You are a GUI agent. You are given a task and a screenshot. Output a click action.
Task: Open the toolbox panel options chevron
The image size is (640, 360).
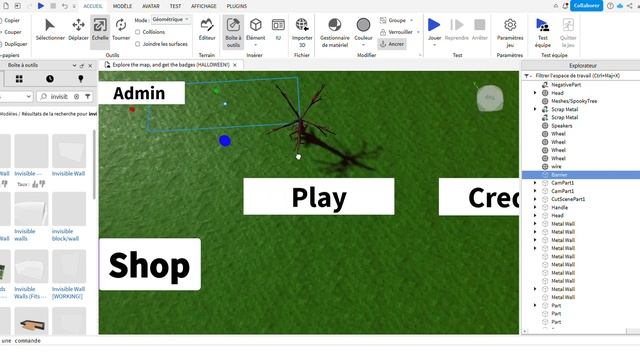tap(74, 65)
